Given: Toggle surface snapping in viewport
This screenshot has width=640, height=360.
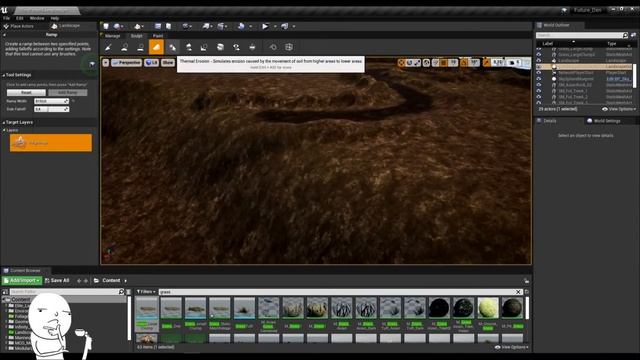Looking at the screenshot, I should click(x=435, y=62).
